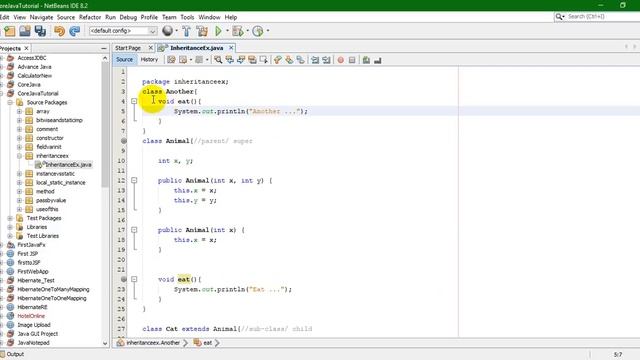
Task: Click the inheritanceex.Another breadcrumb
Action: (x=153, y=343)
